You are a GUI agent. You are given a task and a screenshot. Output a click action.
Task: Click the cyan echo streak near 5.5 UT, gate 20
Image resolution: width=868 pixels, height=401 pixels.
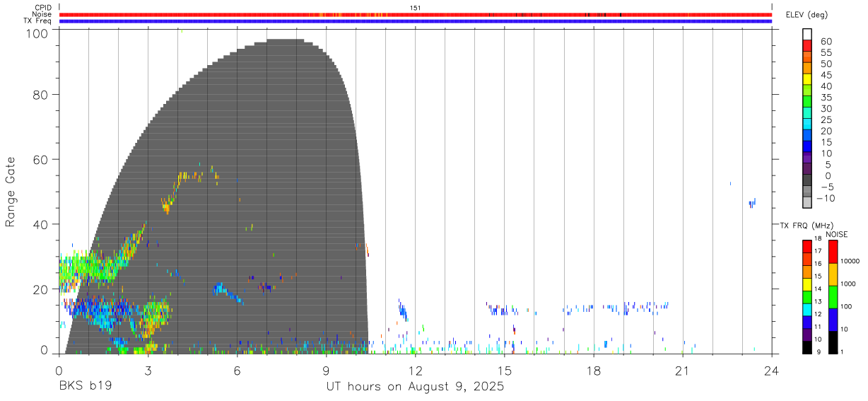(x=227, y=292)
